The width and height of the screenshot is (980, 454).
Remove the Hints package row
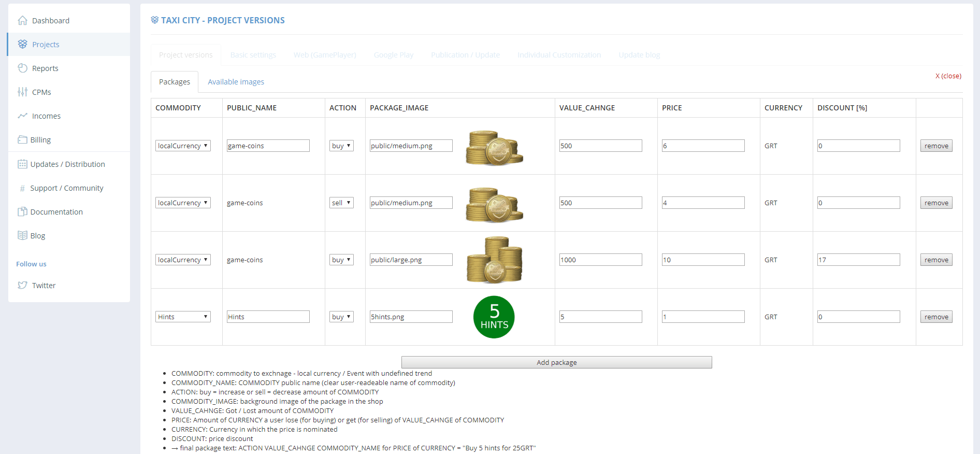click(x=936, y=317)
